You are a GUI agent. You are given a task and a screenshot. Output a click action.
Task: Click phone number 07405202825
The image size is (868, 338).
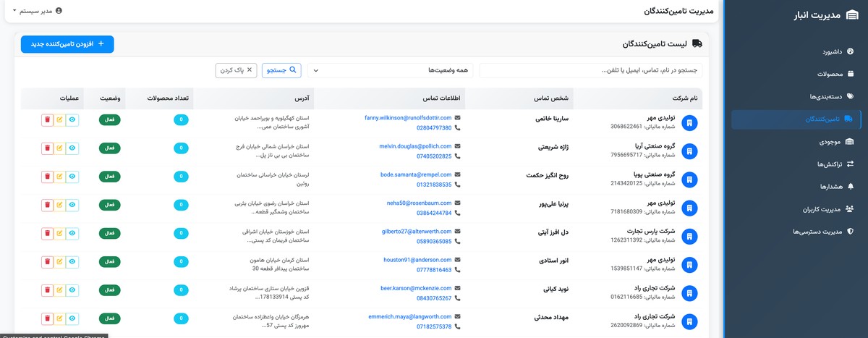434,156
